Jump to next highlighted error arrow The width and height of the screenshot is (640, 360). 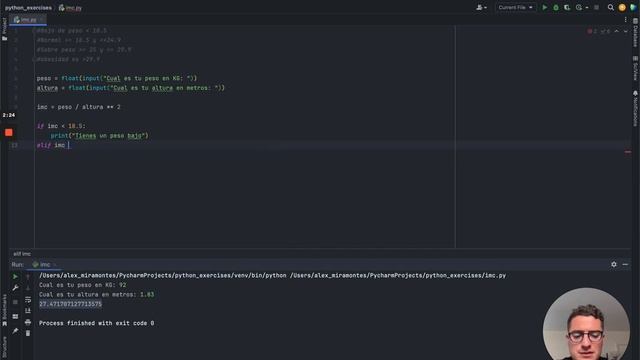pyautogui.click(x=626, y=31)
